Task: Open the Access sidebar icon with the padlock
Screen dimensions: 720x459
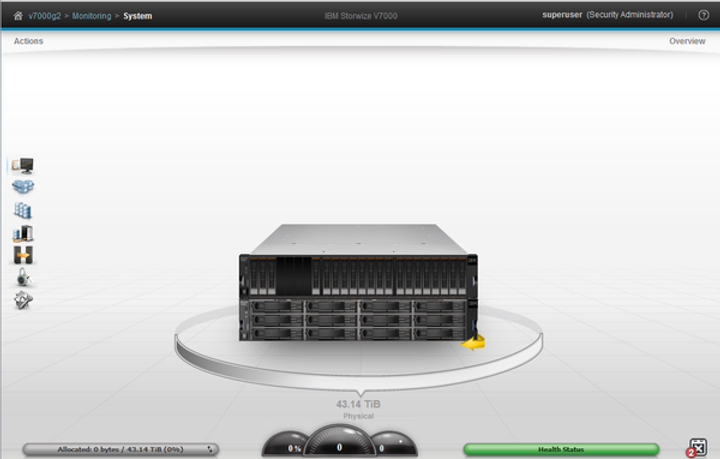Action: (23, 277)
